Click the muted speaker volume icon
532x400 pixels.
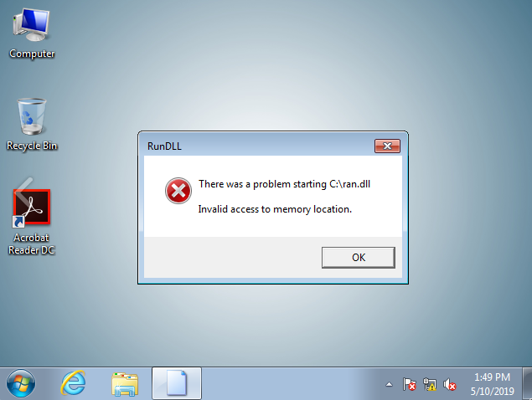pyautogui.click(x=450, y=384)
